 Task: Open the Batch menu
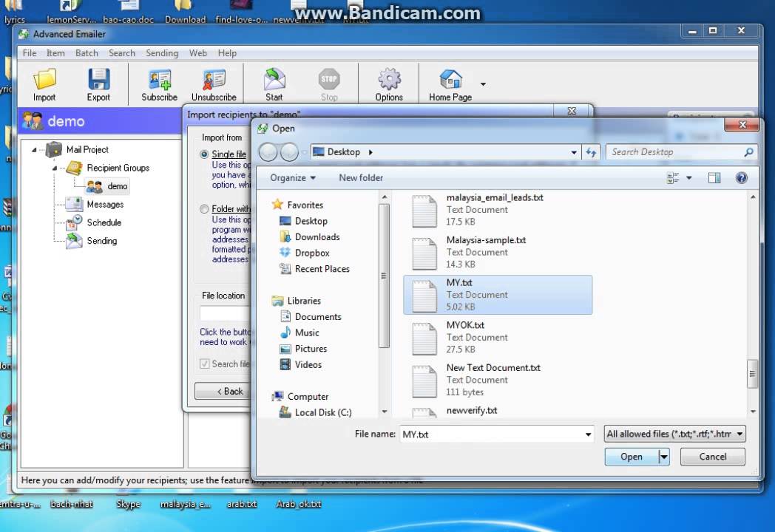(87, 53)
